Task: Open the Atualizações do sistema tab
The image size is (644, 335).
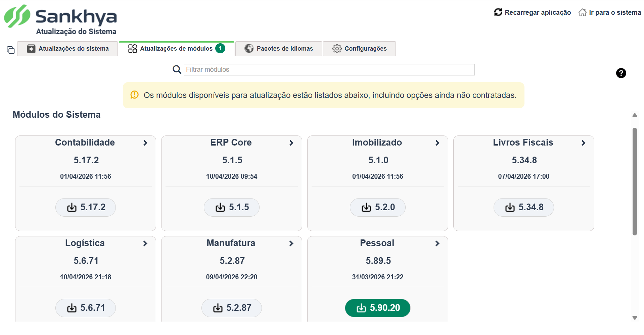Action: (68, 49)
